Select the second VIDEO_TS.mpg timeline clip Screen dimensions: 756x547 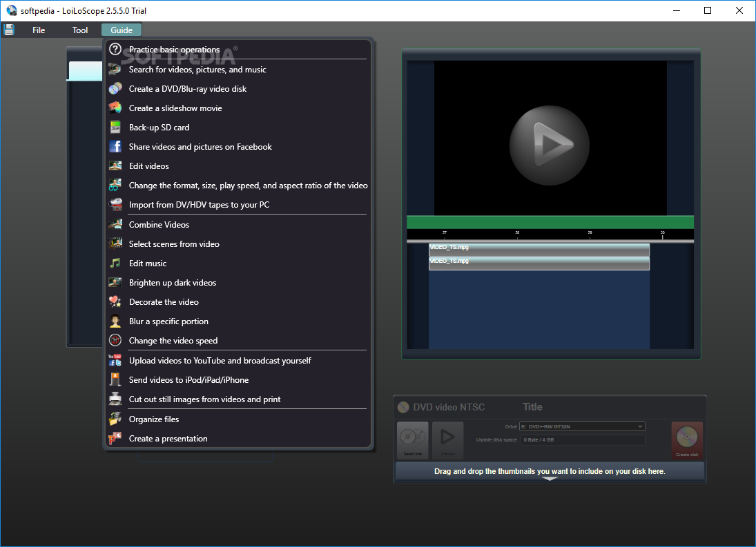539,263
